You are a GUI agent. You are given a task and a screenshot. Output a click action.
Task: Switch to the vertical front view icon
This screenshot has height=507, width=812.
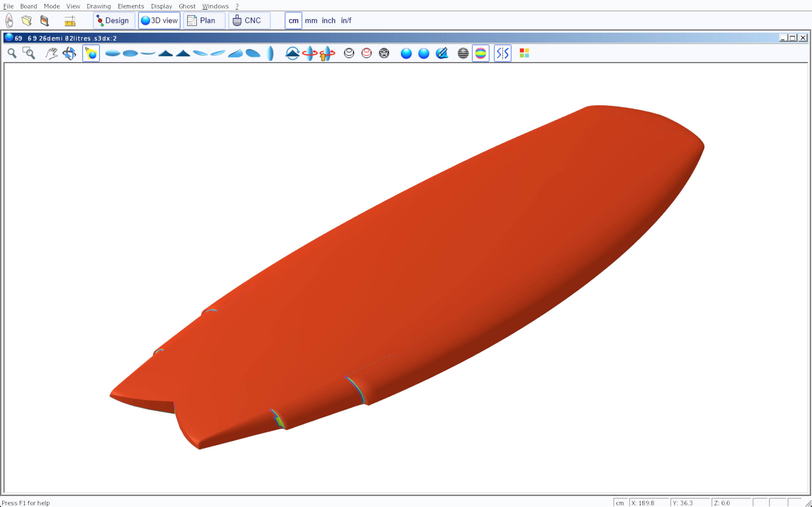coord(270,53)
